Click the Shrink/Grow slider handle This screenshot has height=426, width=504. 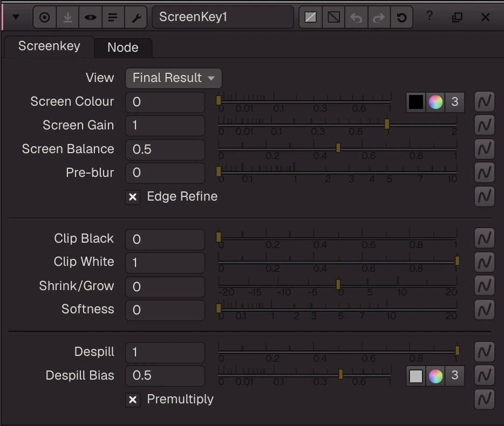(338, 284)
